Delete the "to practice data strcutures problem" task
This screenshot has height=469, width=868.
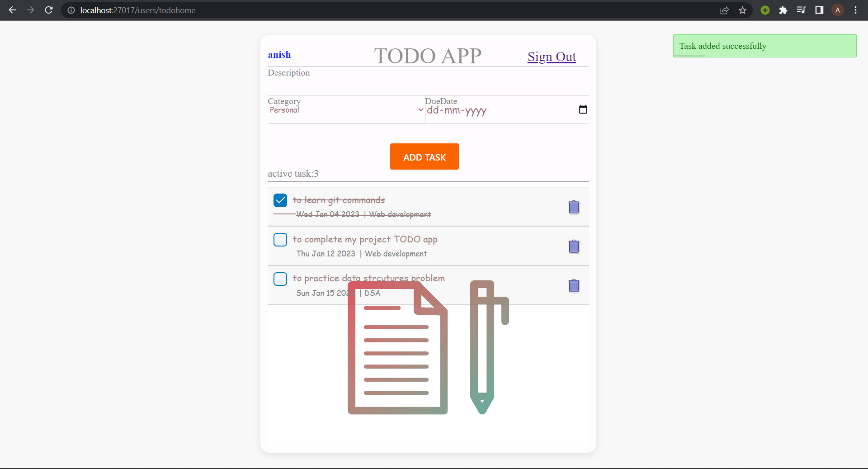573,286
